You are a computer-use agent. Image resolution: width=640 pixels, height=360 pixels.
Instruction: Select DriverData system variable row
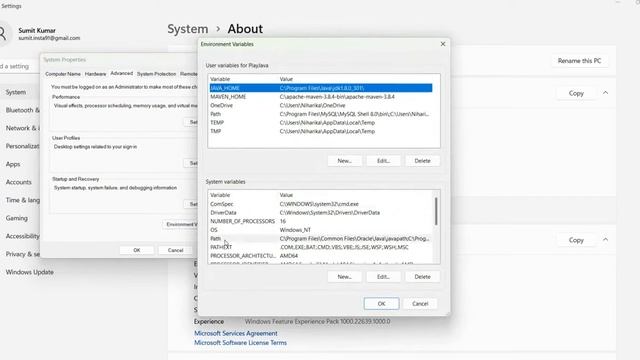point(321,213)
